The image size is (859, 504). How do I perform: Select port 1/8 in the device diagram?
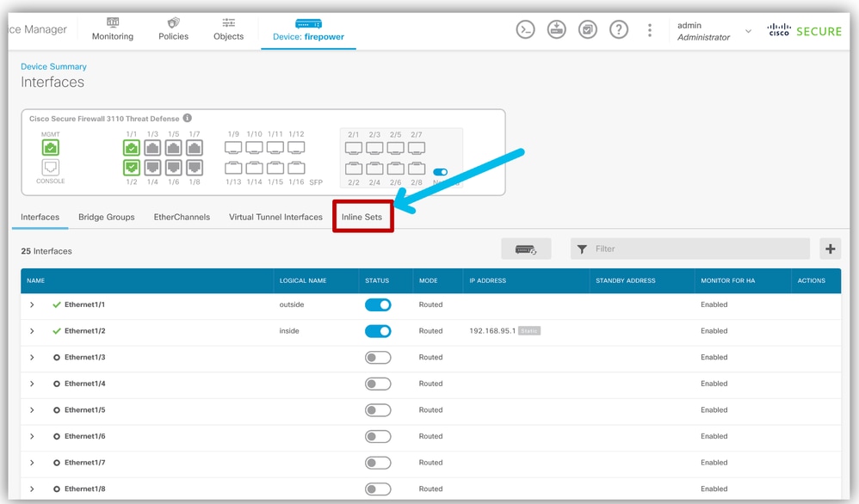point(195,168)
